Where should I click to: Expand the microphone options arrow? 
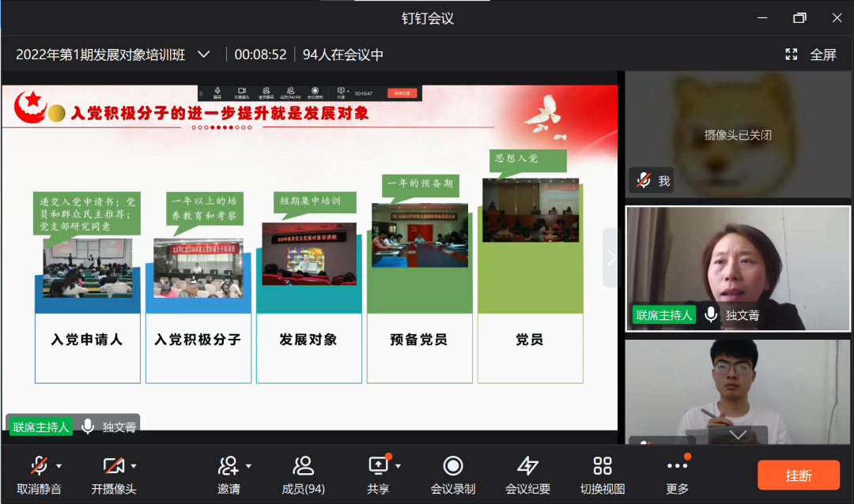click(59, 466)
